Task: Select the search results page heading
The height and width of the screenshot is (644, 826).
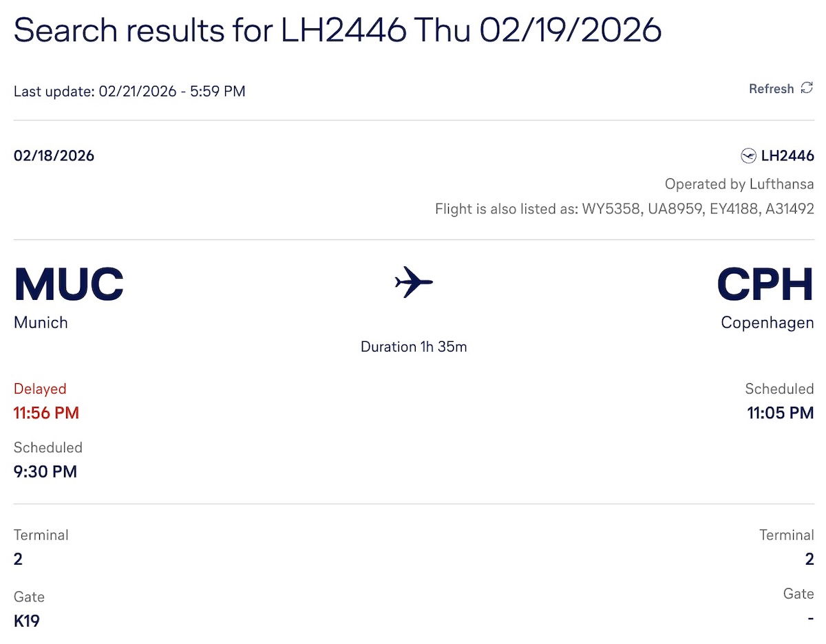Action: (337, 30)
